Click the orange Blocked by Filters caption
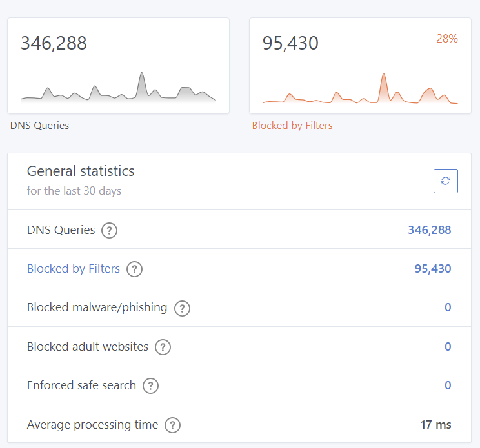The image size is (480, 448). point(292,126)
